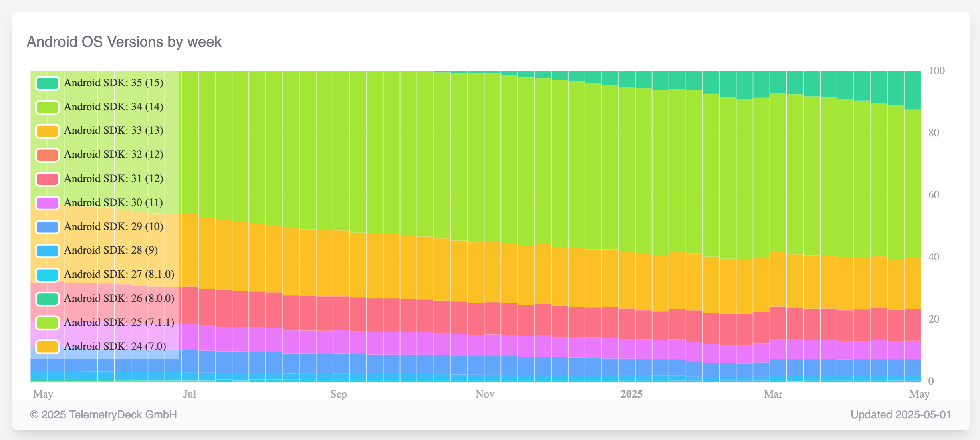
Task: Click the Android SDK: 32 (12) legend color
Action: [48, 155]
